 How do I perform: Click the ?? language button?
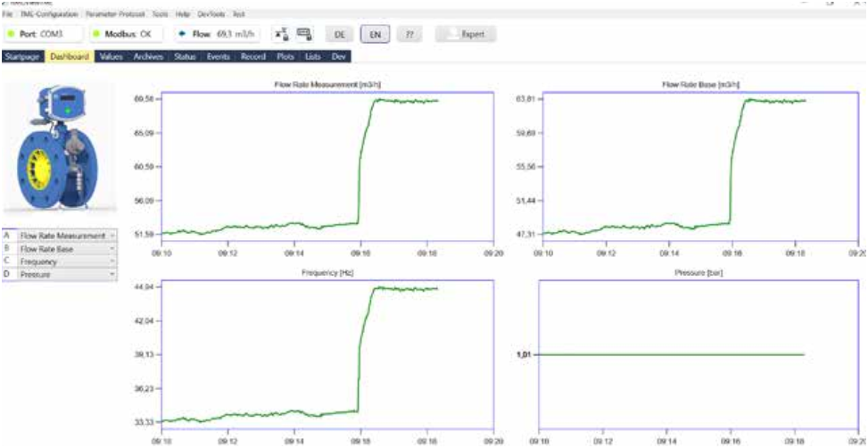pyautogui.click(x=409, y=34)
